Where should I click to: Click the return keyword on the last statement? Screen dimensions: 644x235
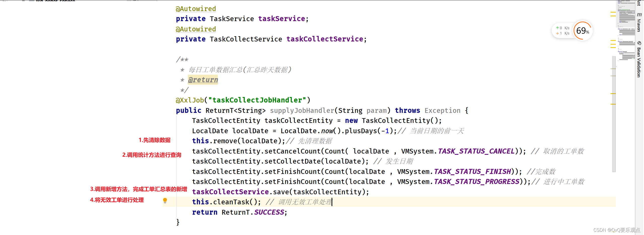[205, 212]
